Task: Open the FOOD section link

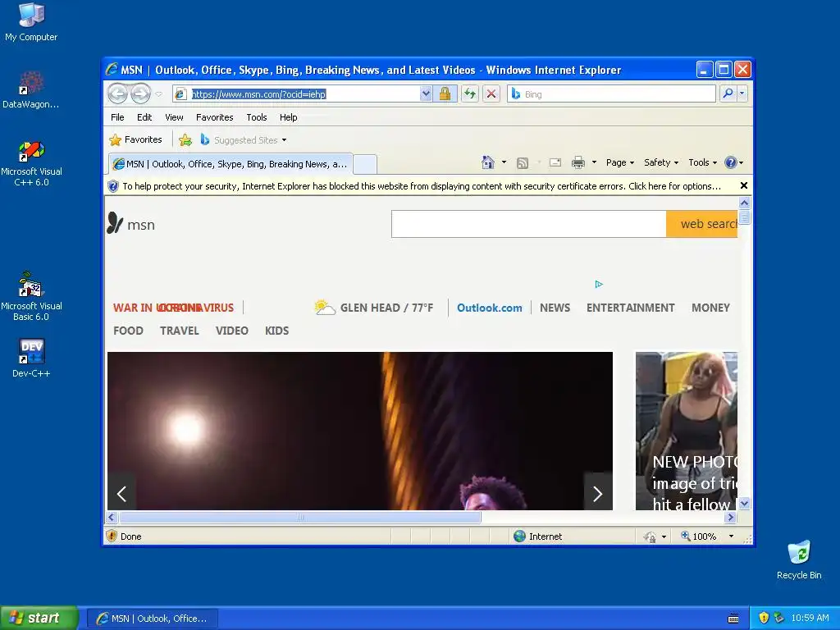Action: pyautogui.click(x=128, y=331)
